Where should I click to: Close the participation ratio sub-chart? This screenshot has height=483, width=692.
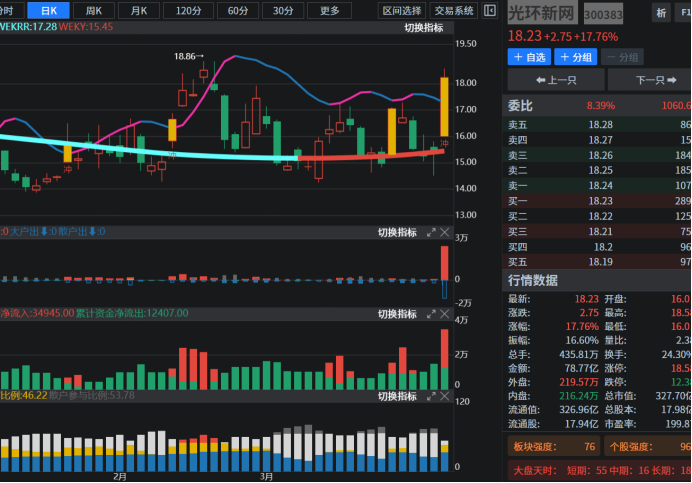(445, 396)
